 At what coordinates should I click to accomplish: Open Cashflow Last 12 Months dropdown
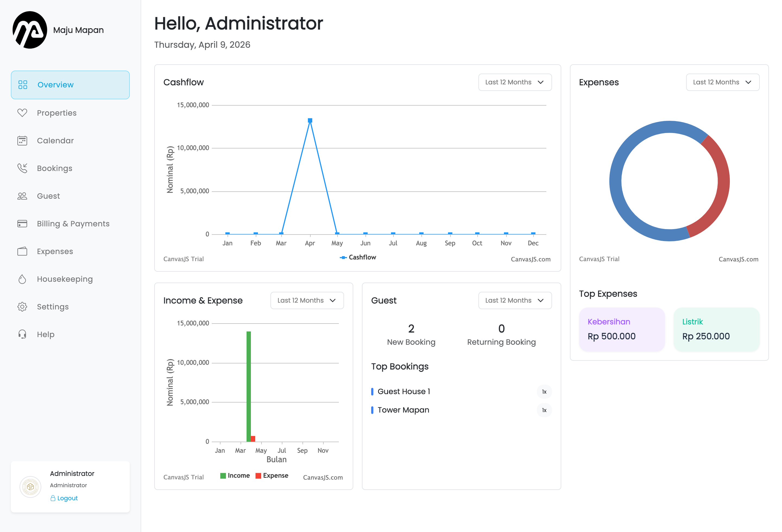[515, 83]
